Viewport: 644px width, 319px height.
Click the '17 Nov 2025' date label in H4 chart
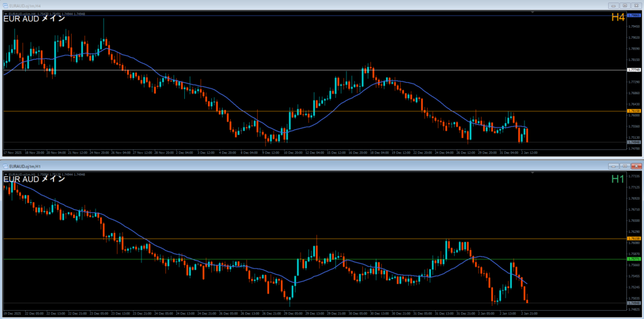(11, 152)
